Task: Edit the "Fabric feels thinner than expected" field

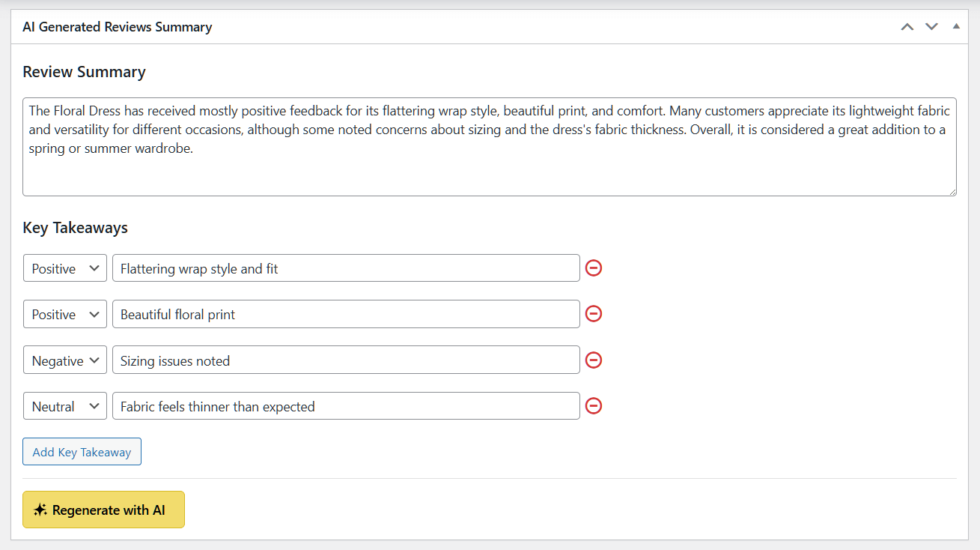Action: (x=346, y=406)
